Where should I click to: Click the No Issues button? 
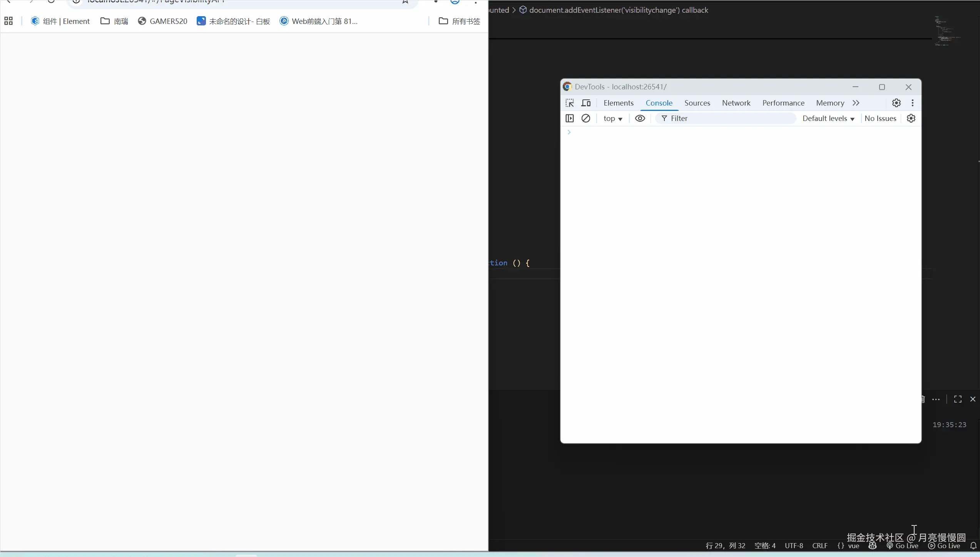pyautogui.click(x=880, y=119)
